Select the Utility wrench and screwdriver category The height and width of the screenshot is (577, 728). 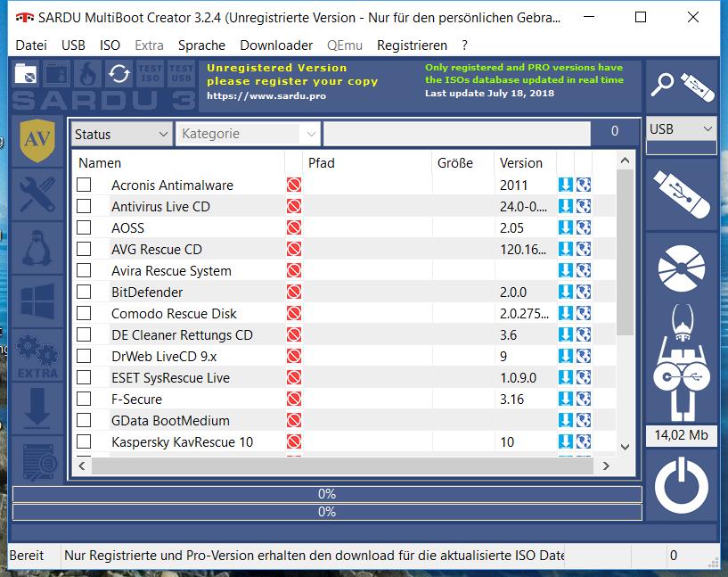click(x=37, y=194)
